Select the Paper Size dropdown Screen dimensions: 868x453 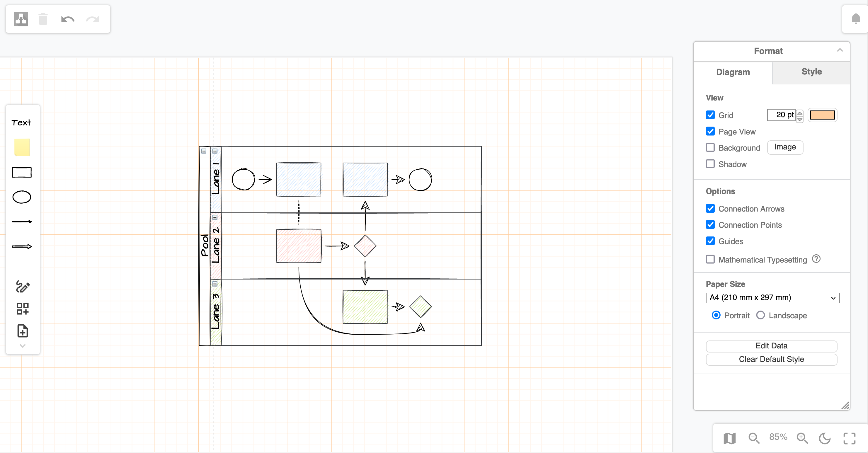point(772,297)
